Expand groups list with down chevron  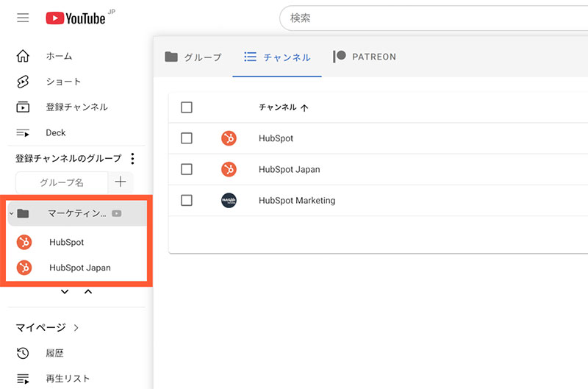(65, 291)
